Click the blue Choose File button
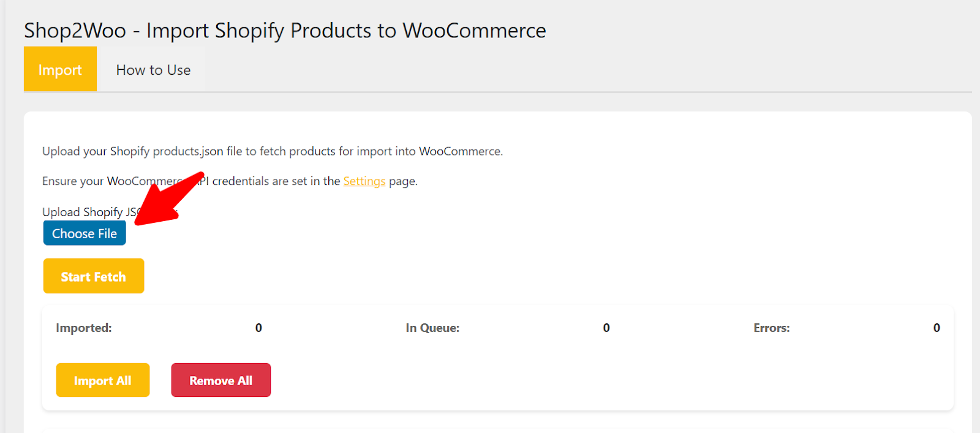The width and height of the screenshot is (980, 433). pos(85,233)
